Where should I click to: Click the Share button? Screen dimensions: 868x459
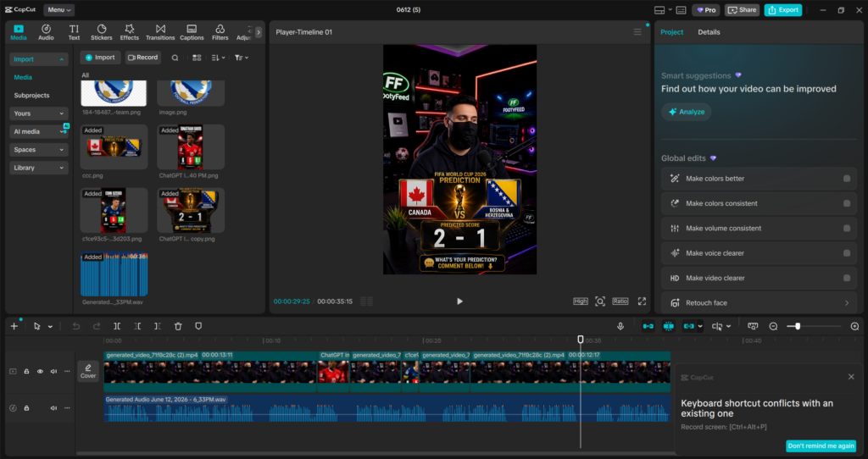pyautogui.click(x=742, y=10)
